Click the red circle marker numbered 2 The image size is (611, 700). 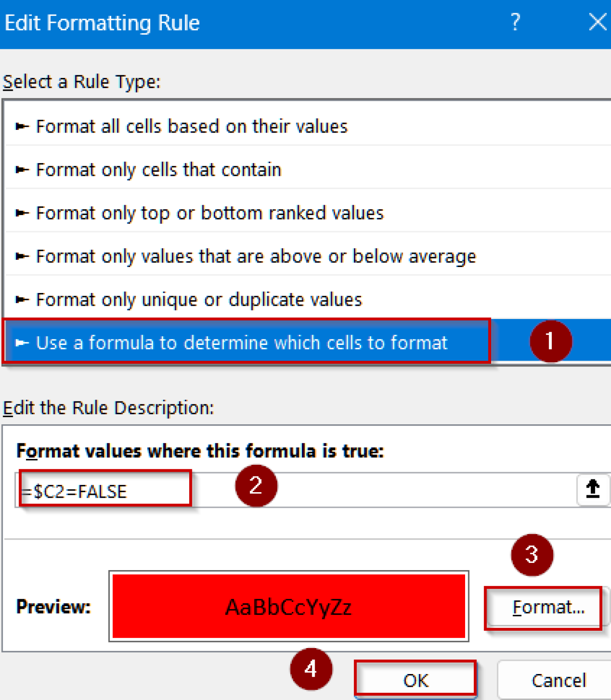[x=256, y=486]
